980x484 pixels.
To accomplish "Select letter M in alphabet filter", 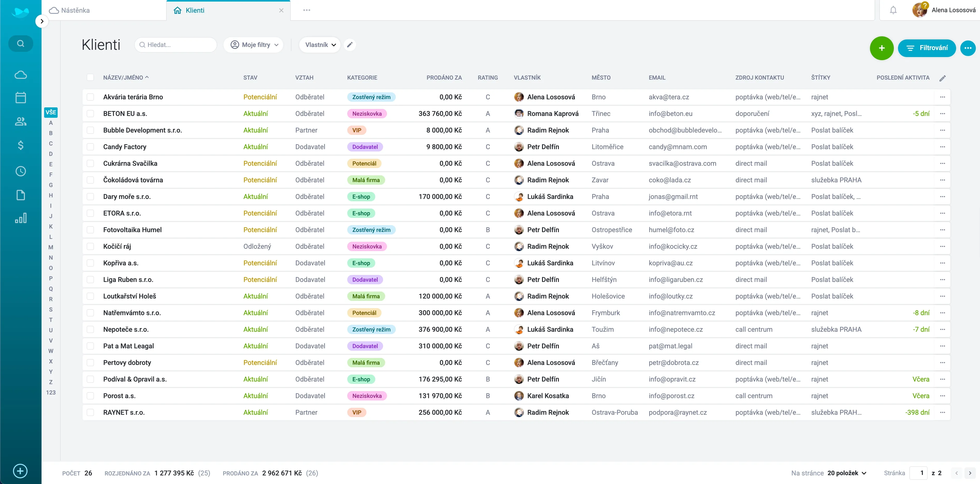I will (x=51, y=247).
